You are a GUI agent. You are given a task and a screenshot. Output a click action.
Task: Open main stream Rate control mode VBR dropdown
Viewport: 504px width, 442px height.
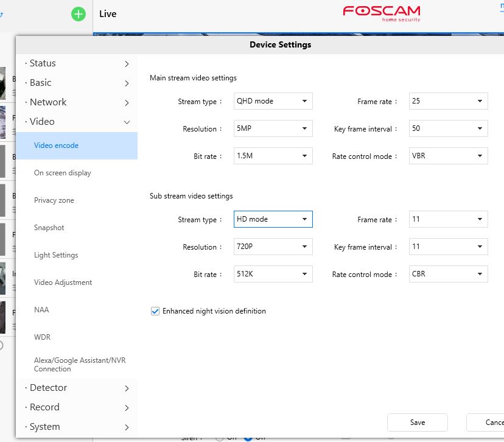pyautogui.click(x=448, y=156)
